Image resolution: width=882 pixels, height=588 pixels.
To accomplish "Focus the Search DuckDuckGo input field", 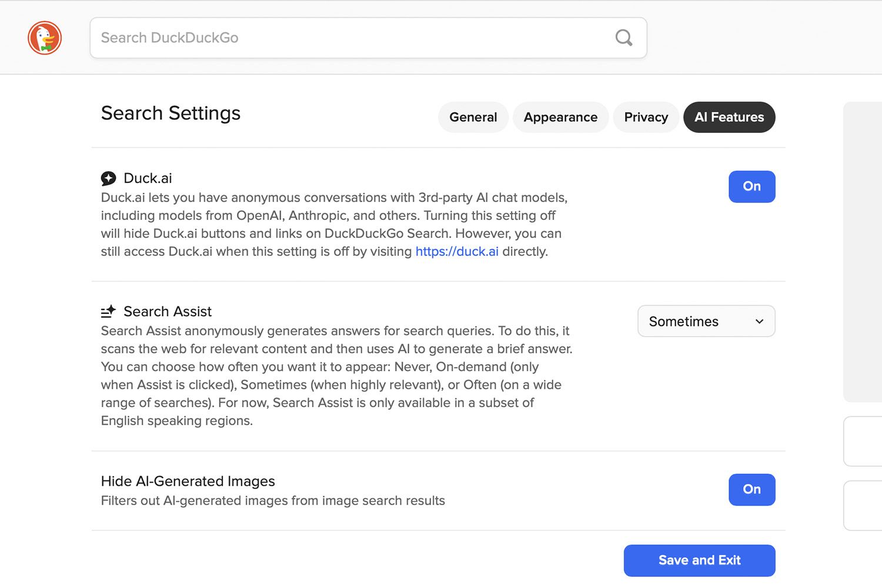I will click(353, 38).
